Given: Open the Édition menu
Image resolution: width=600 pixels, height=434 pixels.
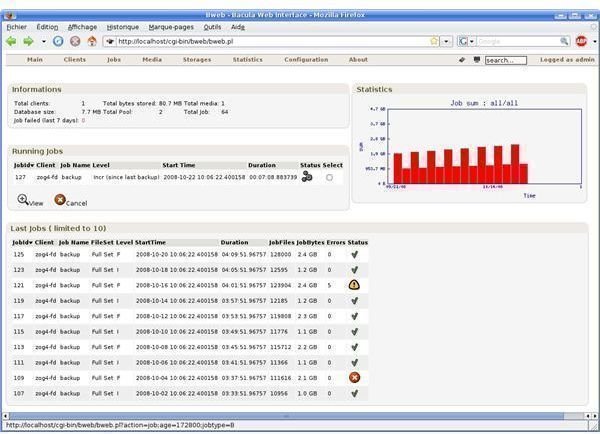Looking at the screenshot, I should (x=47, y=27).
